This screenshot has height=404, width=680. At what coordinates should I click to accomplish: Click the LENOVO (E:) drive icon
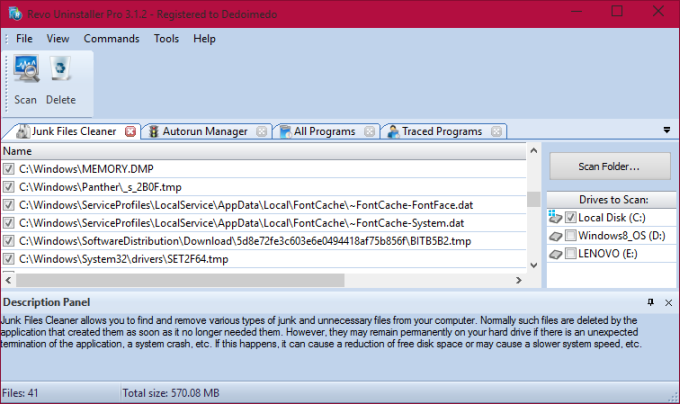pos(556,254)
